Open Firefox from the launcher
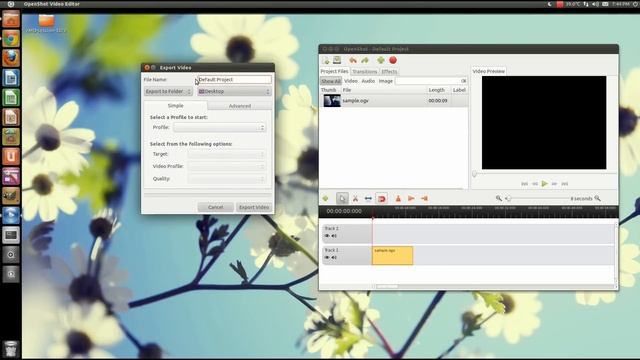This screenshot has width=640, height=360. (x=11, y=58)
